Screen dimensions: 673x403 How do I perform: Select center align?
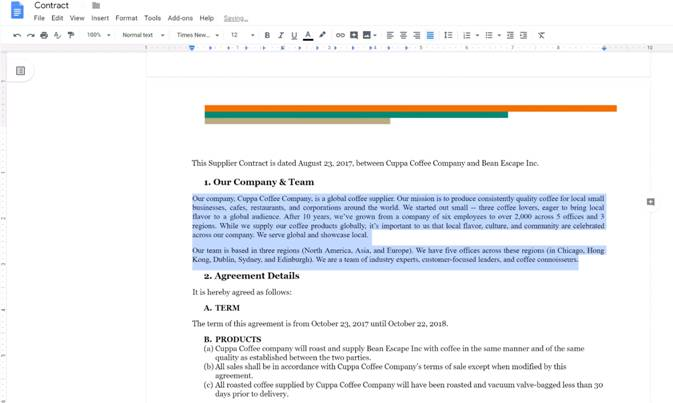(x=403, y=35)
